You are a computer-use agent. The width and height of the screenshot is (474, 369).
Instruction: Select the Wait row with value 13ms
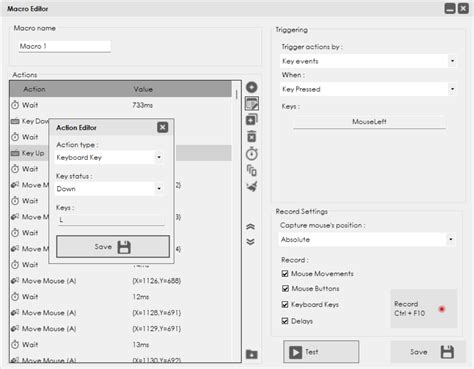[x=121, y=345]
